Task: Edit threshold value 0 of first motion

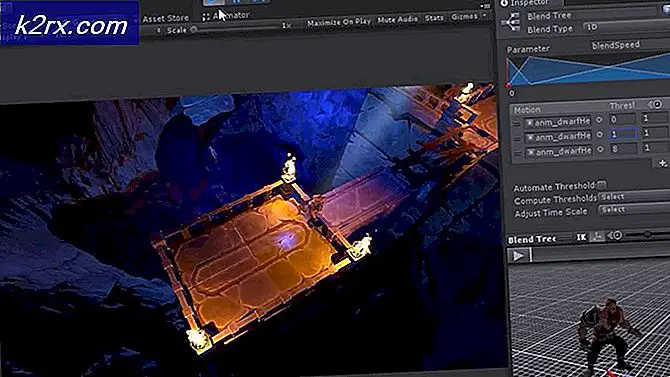Action: click(622, 119)
